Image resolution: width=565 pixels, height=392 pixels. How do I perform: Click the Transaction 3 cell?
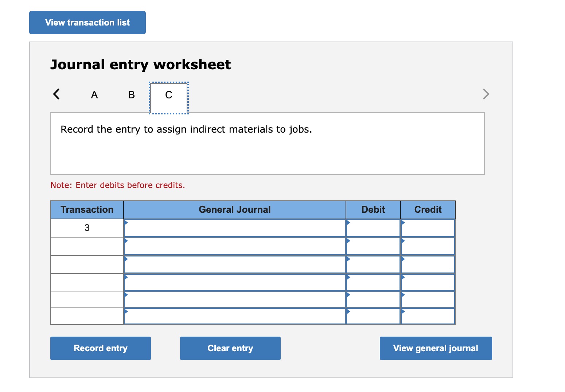86,227
